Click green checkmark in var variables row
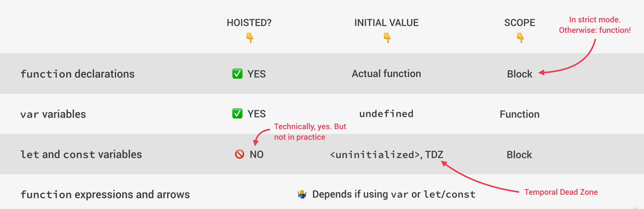644x209 pixels. (x=237, y=114)
